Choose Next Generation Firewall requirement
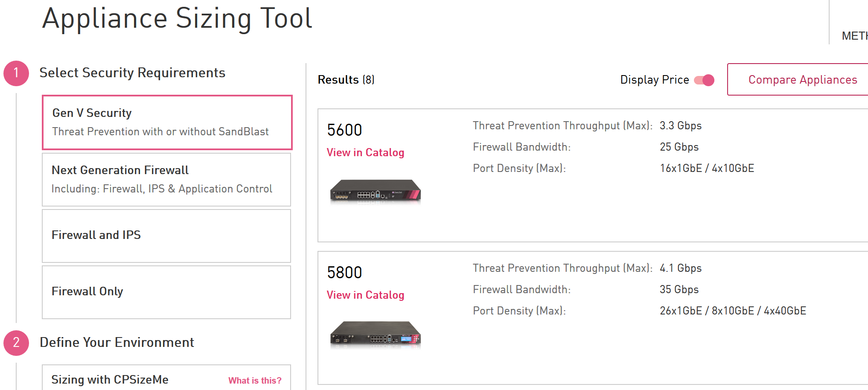The width and height of the screenshot is (868, 390). (166, 180)
